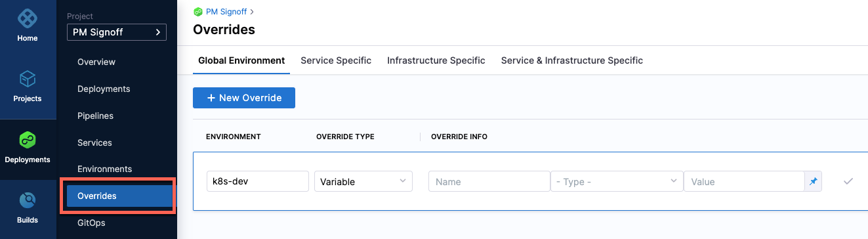The height and width of the screenshot is (239, 868).
Task: Open the Projects cube icon
Action: coord(28,79)
